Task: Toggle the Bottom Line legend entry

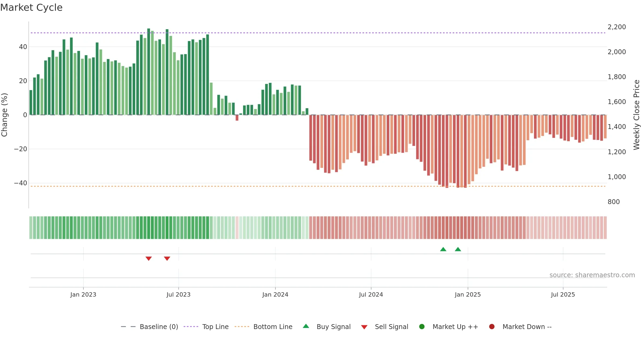Action: [x=264, y=327]
